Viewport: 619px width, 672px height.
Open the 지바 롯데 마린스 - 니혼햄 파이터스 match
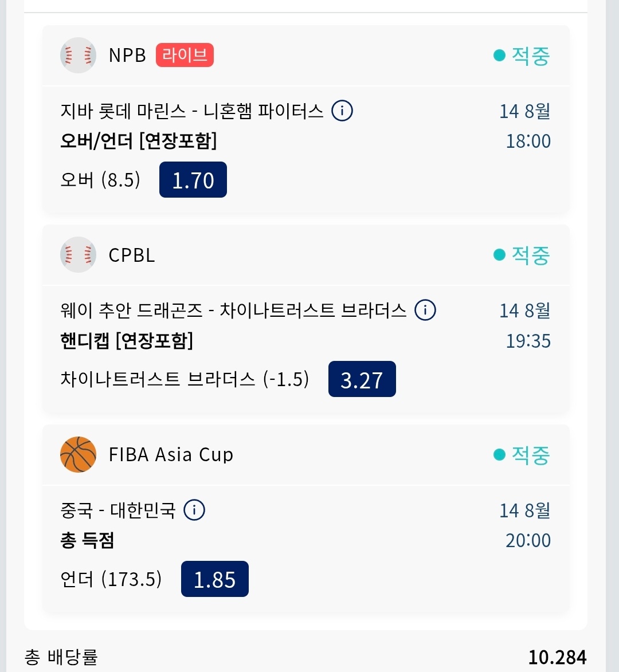point(191,111)
